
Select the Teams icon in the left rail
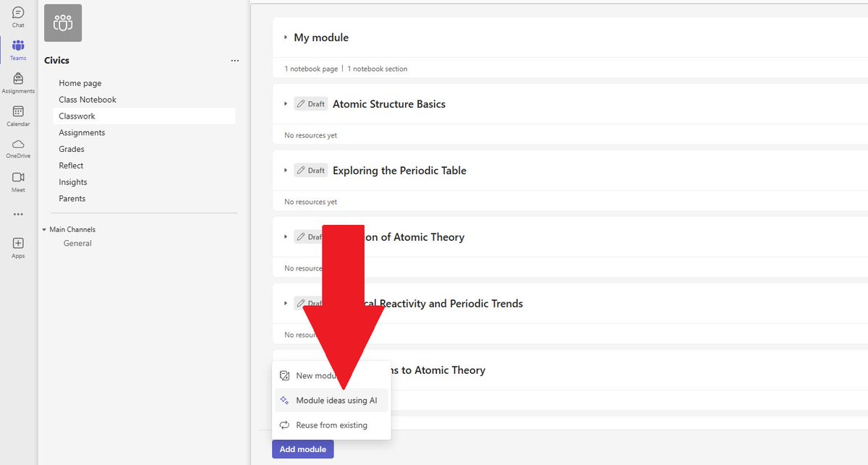pyautogui.click(x=17, y=45)
